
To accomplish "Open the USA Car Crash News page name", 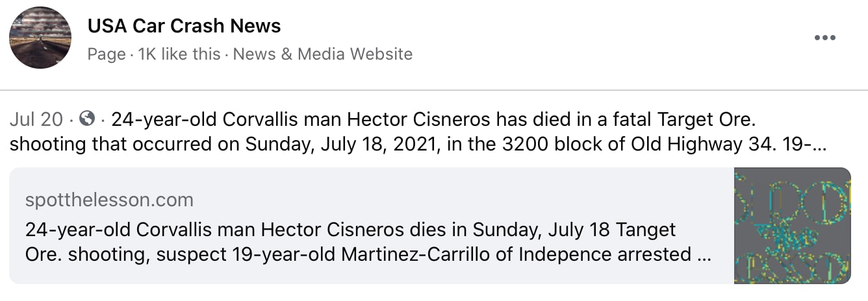I will click(x=185, y=26).
